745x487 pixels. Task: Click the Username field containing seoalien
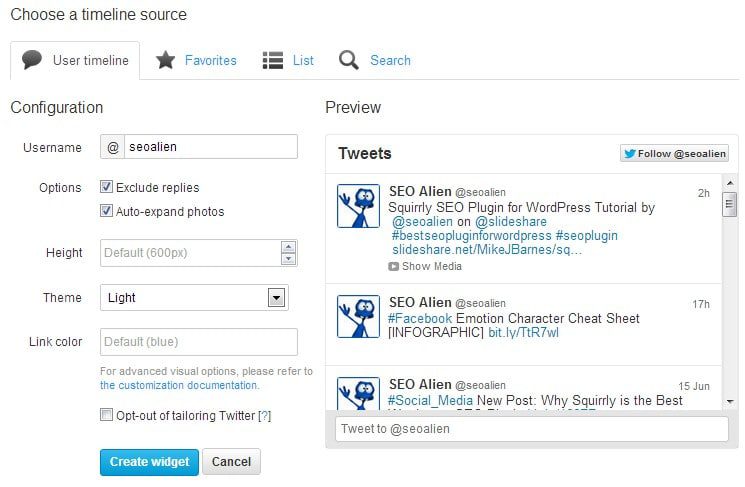coord(210,147)
